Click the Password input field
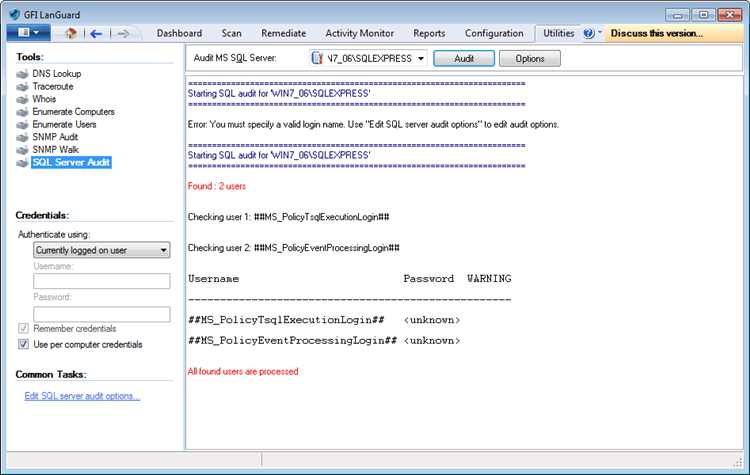 [102, 314]
